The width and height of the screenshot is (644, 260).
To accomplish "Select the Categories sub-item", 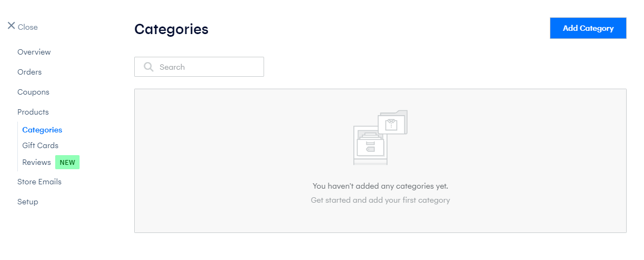I will [x=42, y=130].
